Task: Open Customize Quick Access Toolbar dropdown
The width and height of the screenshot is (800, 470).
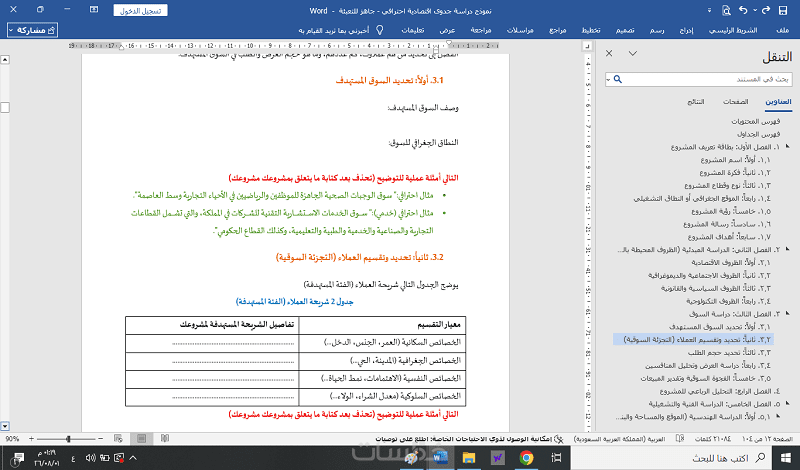Action: 709,10
